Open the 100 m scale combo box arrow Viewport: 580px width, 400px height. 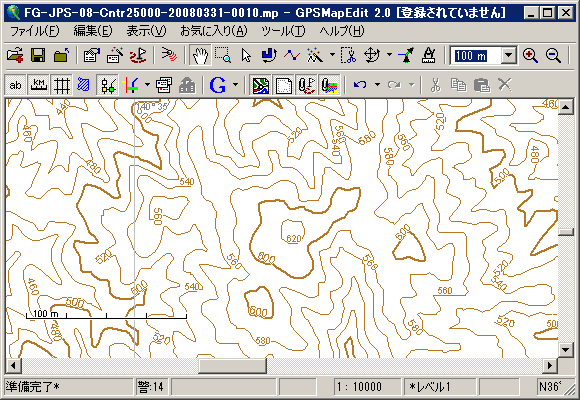coord(509,56)
